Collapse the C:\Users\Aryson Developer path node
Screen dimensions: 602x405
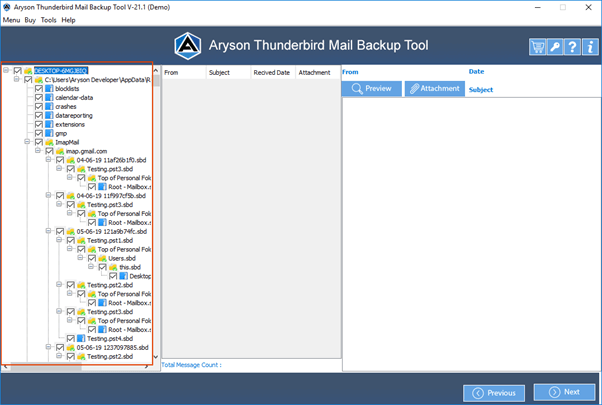click(x=17, y=79)
